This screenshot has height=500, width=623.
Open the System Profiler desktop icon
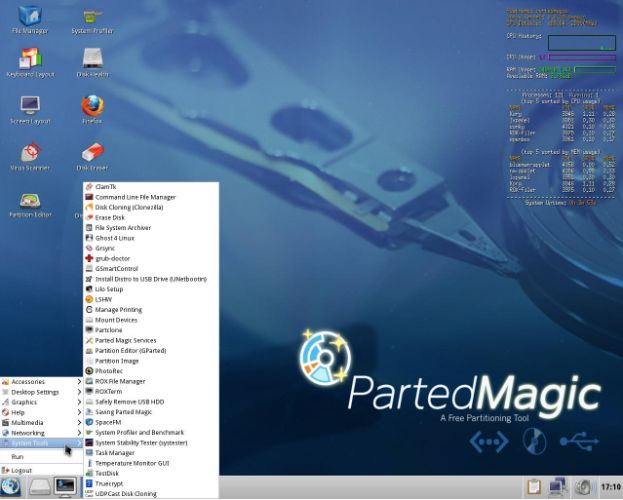[92, 19]
